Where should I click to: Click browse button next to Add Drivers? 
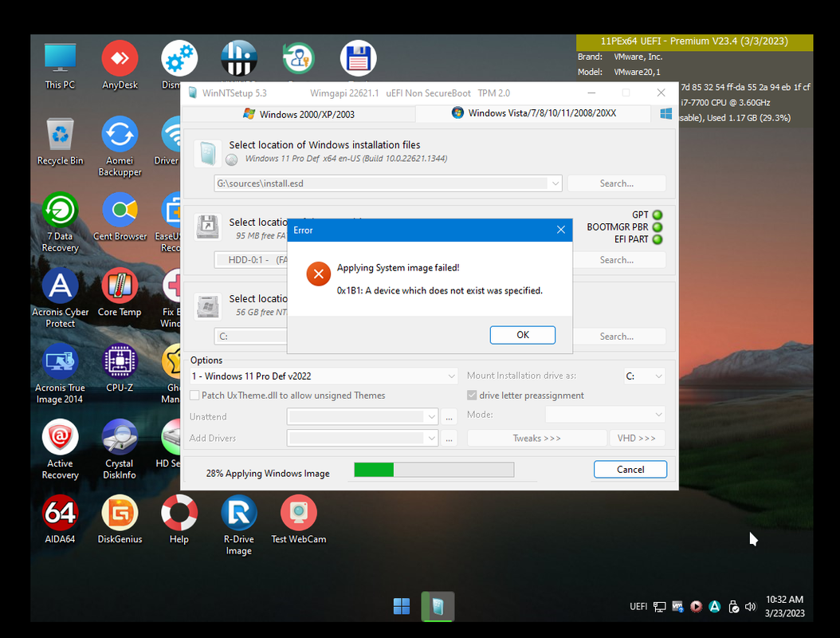[x=449, y=439]
